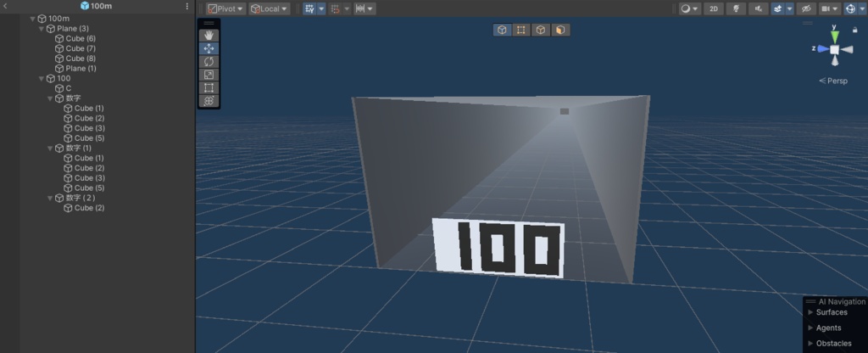Toggle grid snapping
868x353 pixels.
(309, 8)
